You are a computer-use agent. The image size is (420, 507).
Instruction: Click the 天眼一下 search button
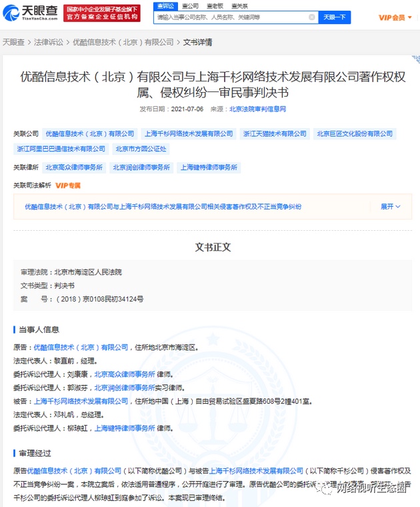click(x=335, y=17)
